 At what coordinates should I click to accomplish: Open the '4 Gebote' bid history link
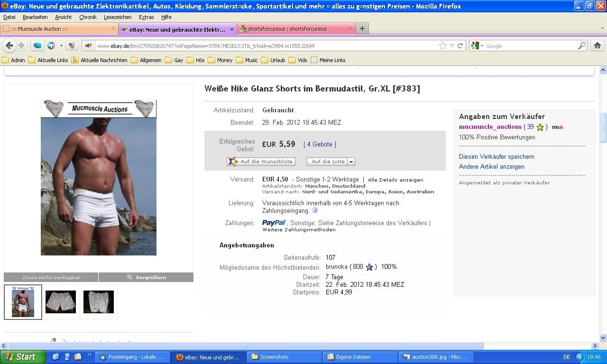320,145
